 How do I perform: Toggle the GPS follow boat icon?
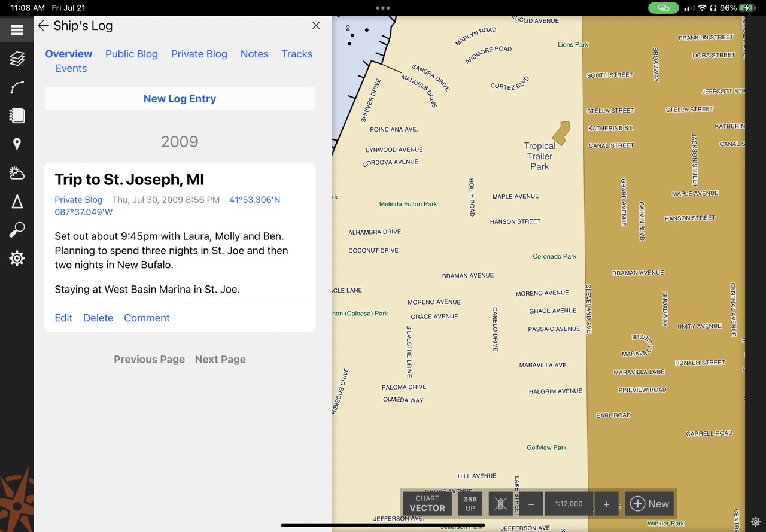[501, 504]
